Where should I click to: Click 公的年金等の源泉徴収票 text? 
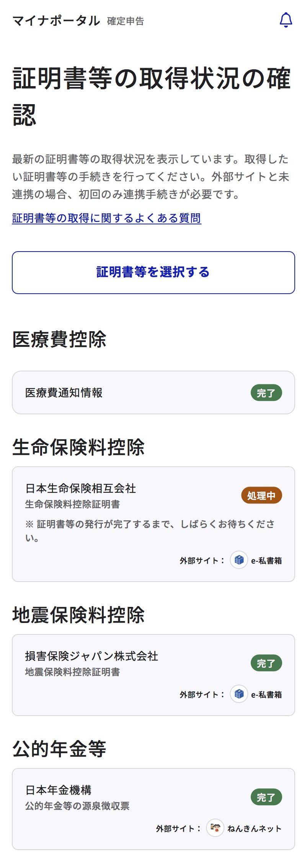click(77, 806)
